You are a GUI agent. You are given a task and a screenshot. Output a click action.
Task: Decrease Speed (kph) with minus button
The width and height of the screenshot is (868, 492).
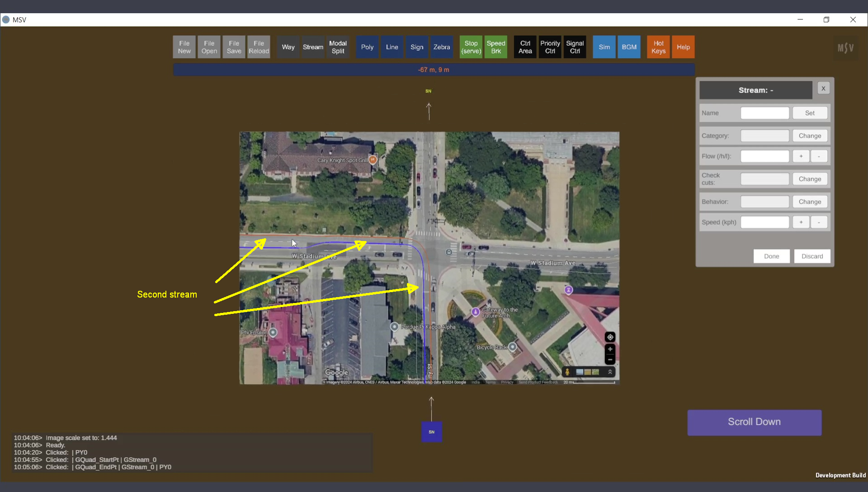tap(819, 222)
